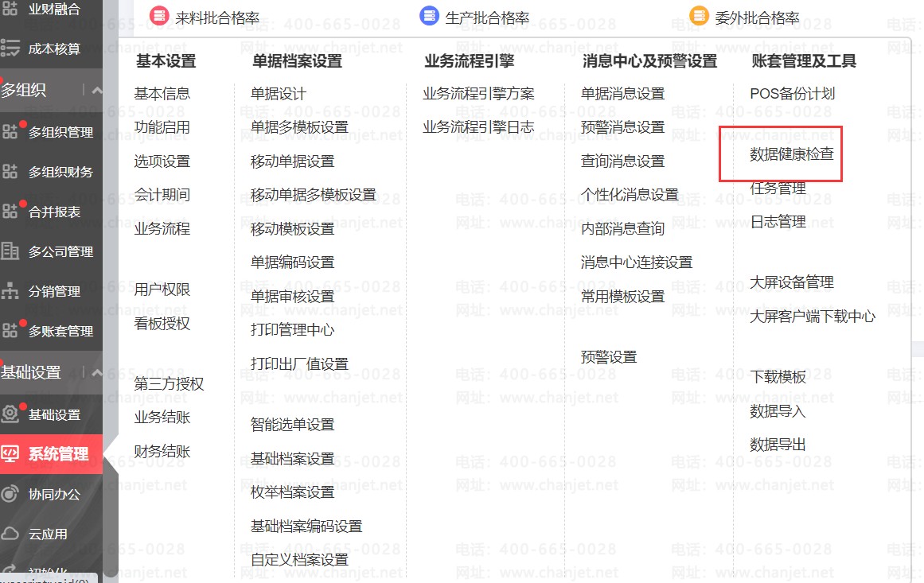Open 大屏设备管理 link
The image size is (924, 583).
[791, 282]
